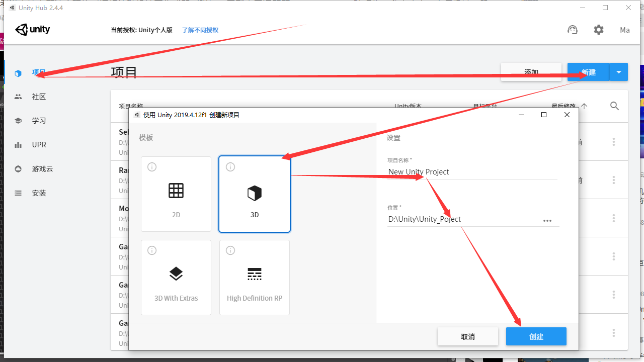Click the cloud account status icon
Screen dimensions: 644x362
click(x=573, y=30)
